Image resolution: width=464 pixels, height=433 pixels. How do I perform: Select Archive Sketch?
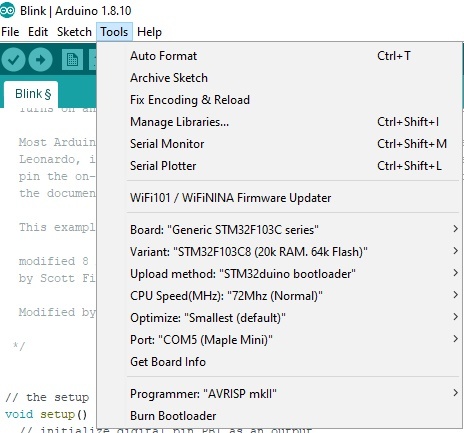pos(279,78)
